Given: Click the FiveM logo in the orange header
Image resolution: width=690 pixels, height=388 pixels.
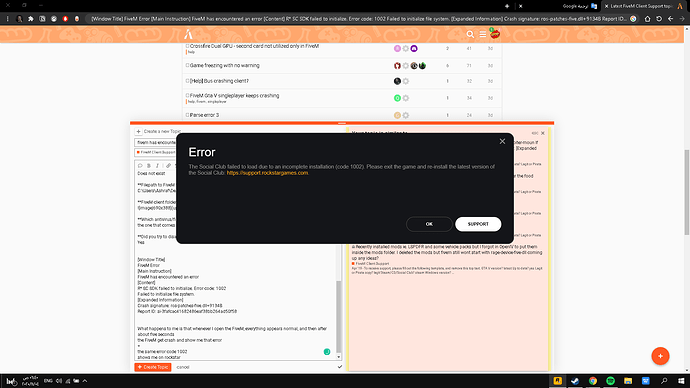Looking at the screenshot, I should [188, 34].
